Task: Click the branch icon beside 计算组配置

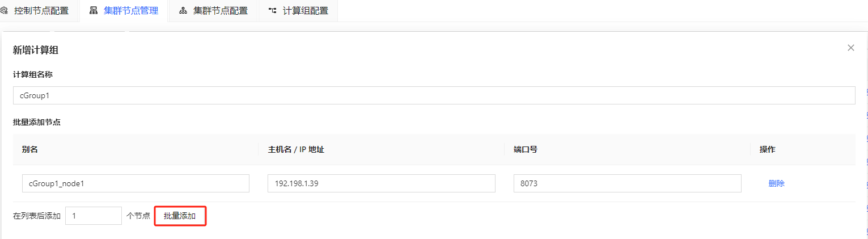Action: pos(273,11)
